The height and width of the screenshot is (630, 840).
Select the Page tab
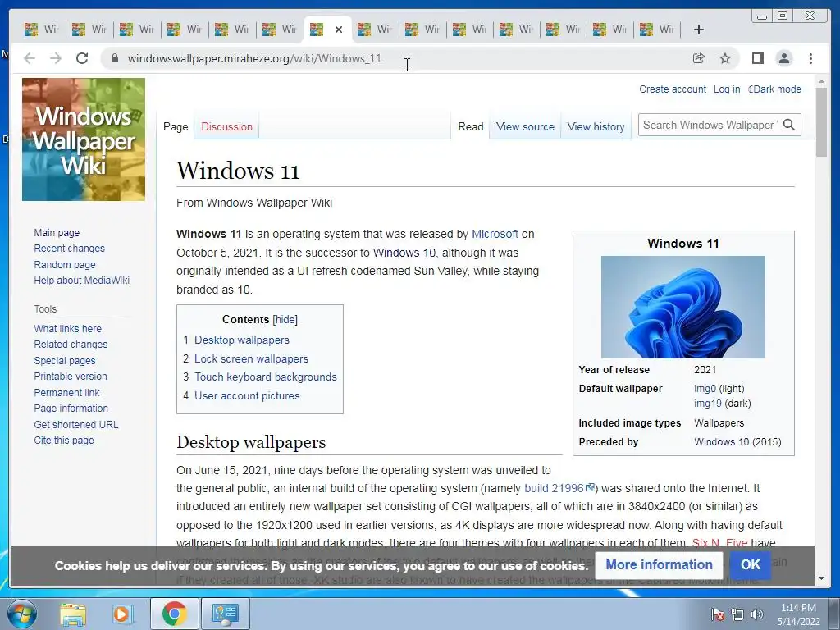pos(176,127)
